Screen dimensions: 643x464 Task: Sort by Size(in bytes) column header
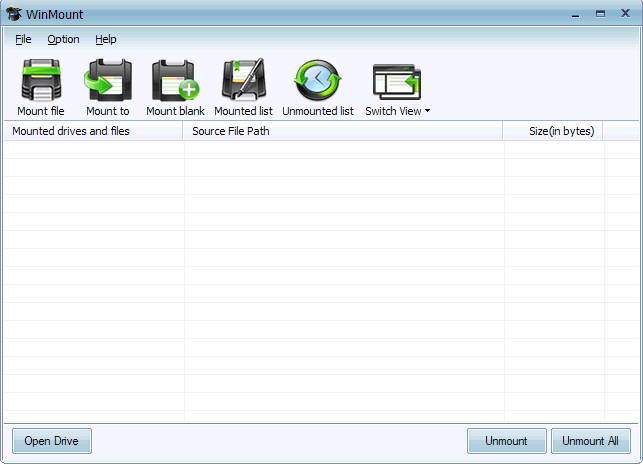(553, 131)
